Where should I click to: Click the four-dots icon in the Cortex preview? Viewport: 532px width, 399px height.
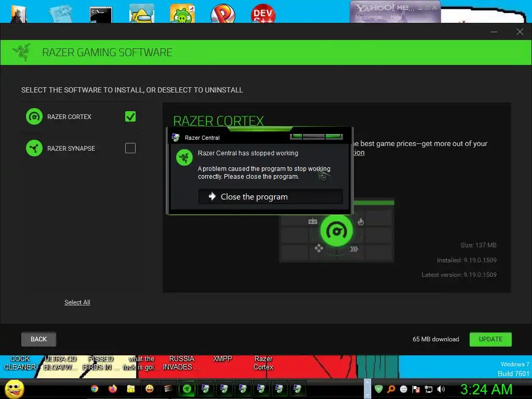(319, 248)
